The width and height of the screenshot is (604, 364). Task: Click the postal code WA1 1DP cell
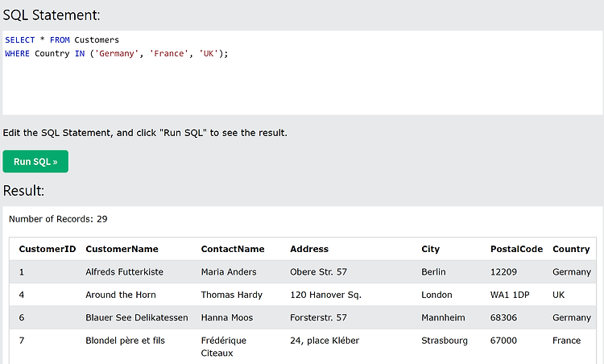pyautogui.click(x=510, y=295)
